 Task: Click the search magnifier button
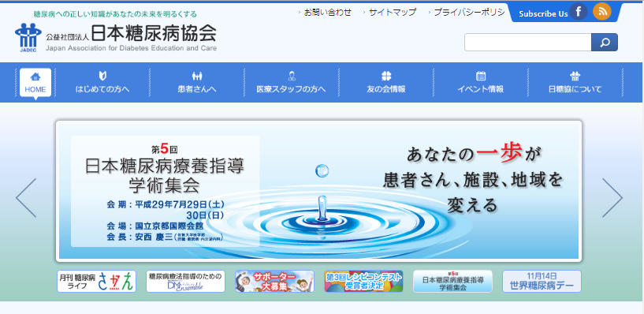pos(604,43)
